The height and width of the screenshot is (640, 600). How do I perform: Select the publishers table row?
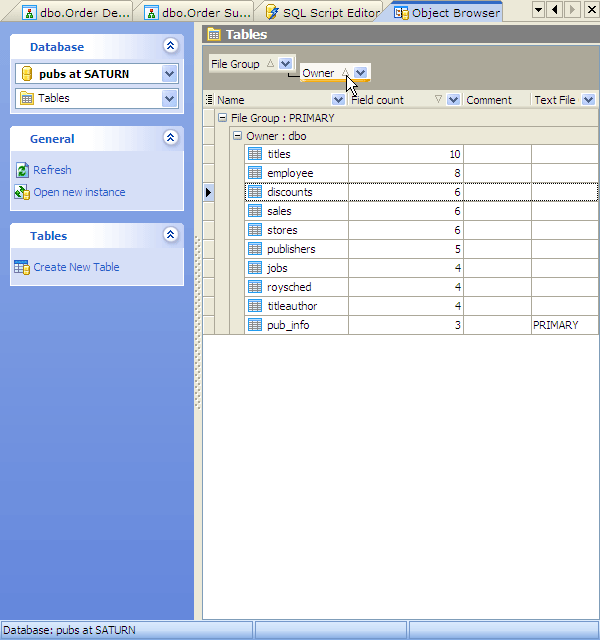pos(421,249)
